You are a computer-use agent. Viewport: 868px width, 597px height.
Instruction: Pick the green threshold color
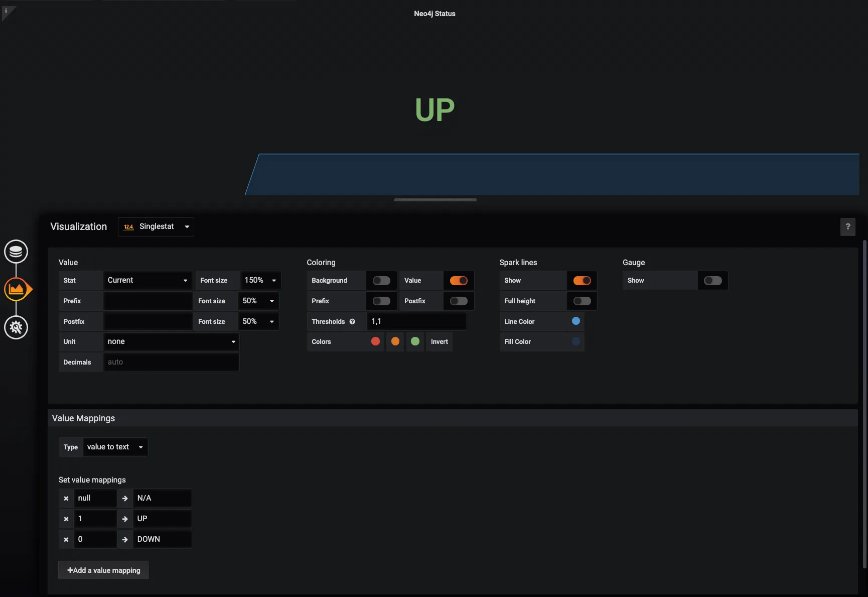coord(415,341)
